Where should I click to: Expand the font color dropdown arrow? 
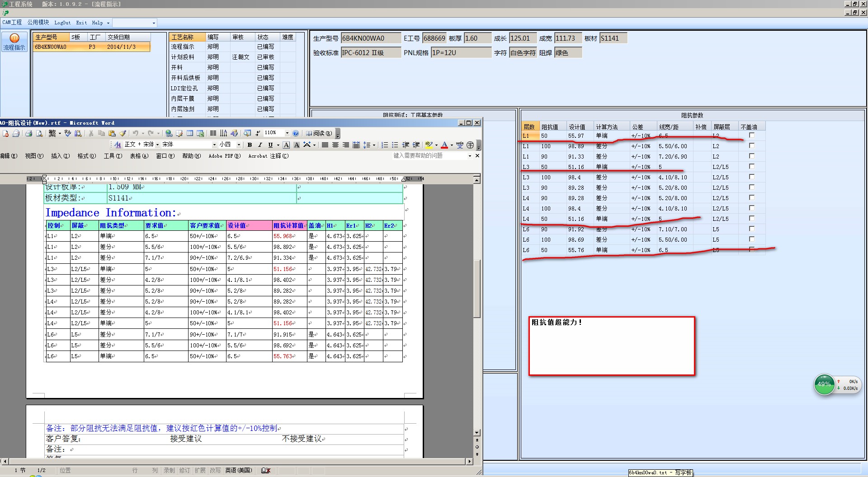click(452, 145)
